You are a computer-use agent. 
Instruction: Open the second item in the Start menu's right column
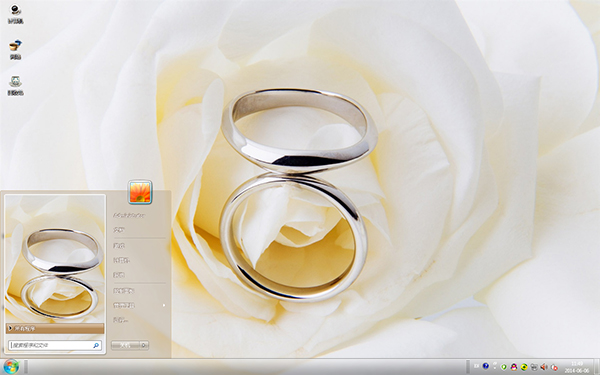click(x=119, y=230)
